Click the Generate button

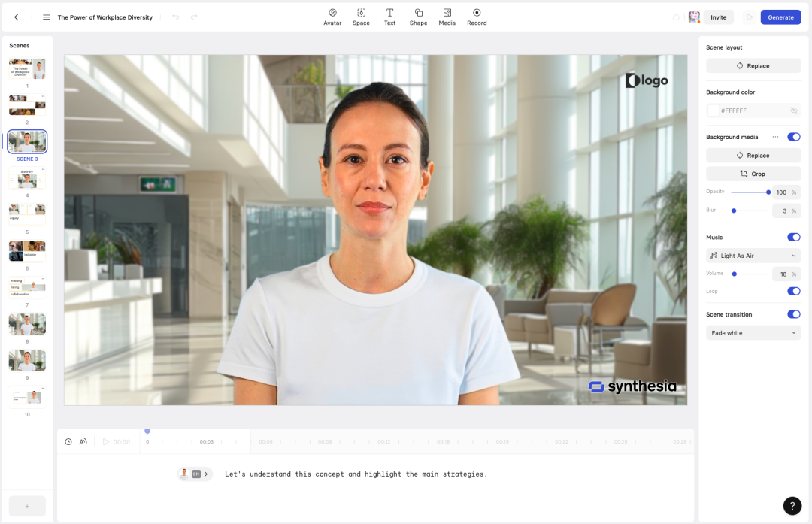click(780, 17)
